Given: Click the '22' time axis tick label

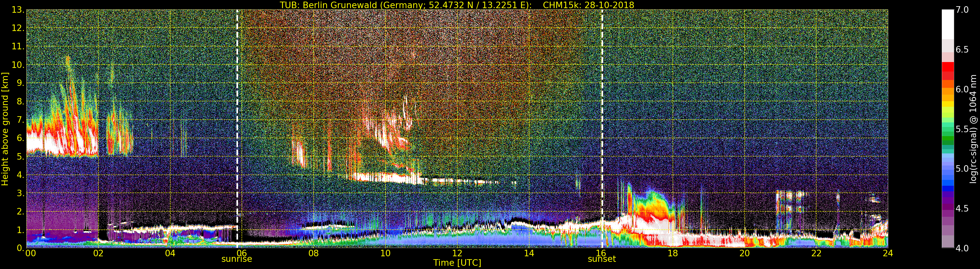Looking at the screenshot, I should [816, 253].
